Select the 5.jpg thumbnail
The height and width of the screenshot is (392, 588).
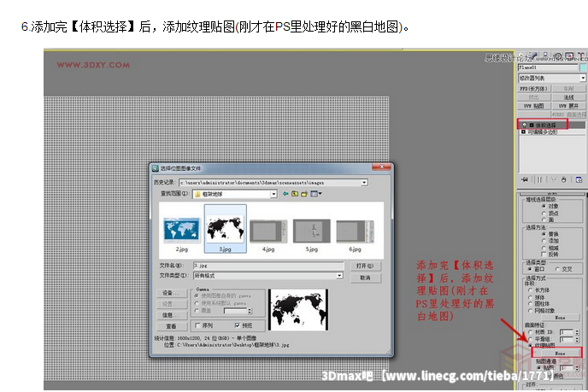[x=312, y=236]
